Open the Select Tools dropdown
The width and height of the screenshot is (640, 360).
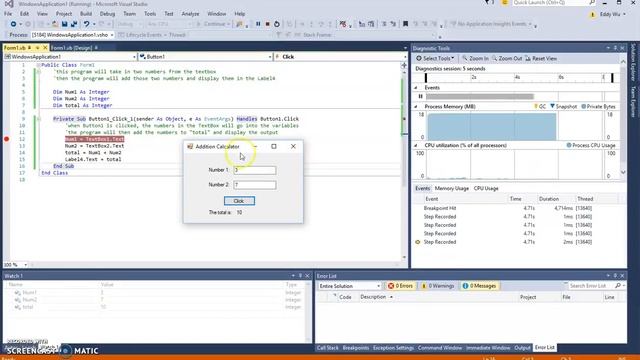(x=435, y=58)
